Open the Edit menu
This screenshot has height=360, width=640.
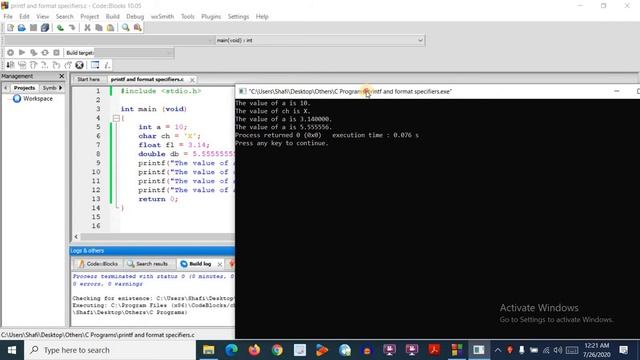coord(24,17)
